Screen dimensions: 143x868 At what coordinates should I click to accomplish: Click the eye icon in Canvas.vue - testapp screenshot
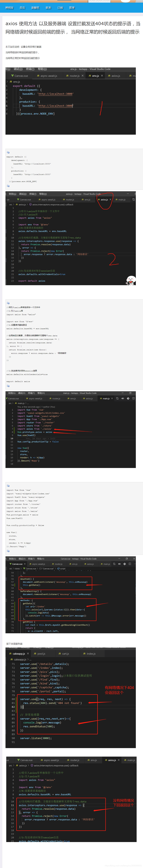tap(119, 564)
